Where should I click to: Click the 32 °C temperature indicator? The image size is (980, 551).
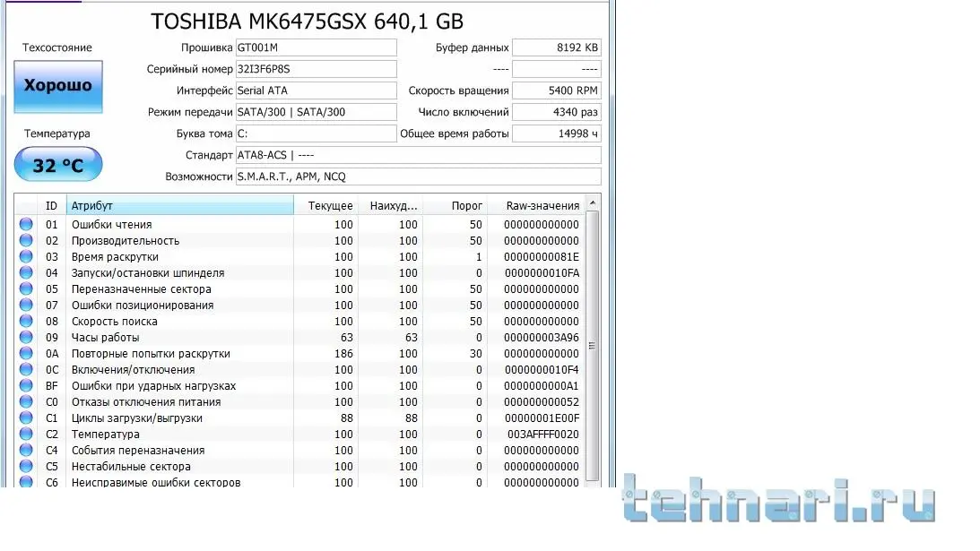coord(58,164)
